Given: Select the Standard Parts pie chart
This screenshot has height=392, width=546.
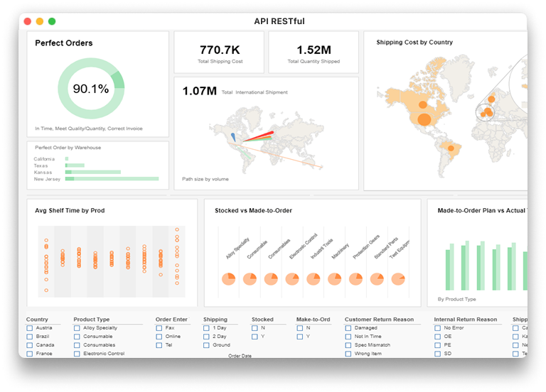Looking at the screenshot, I should (x=377, y=278).
